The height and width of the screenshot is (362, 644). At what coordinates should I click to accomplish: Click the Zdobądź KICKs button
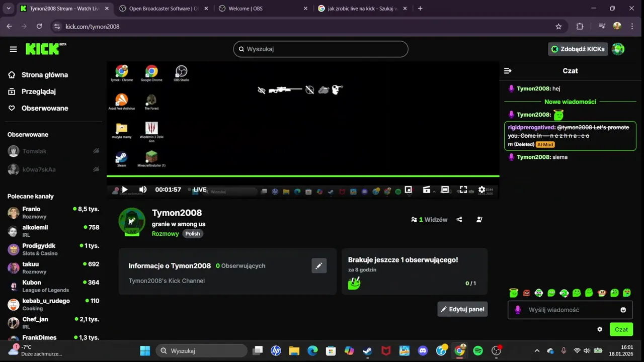coord(578,49)
